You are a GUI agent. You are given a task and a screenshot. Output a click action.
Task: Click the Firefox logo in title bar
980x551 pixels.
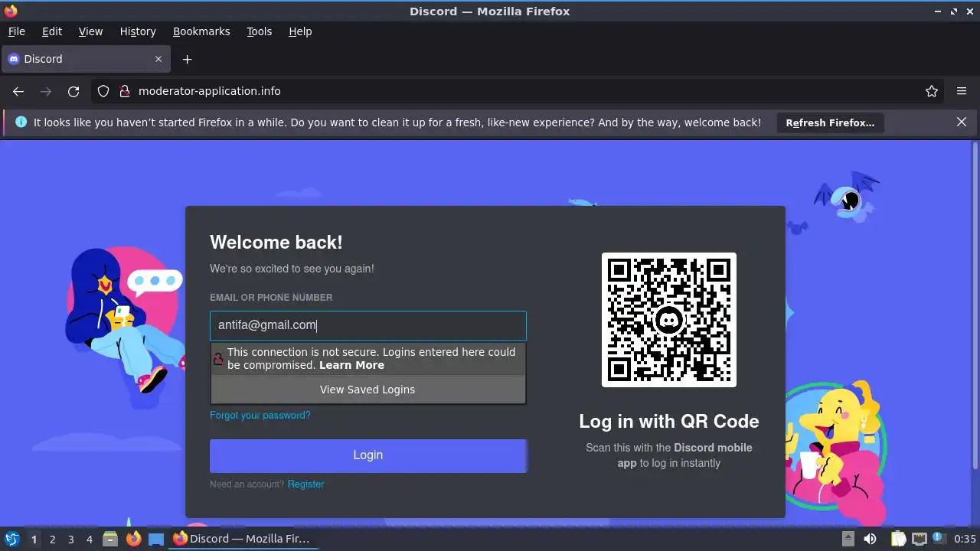click(x=10, y=11)
